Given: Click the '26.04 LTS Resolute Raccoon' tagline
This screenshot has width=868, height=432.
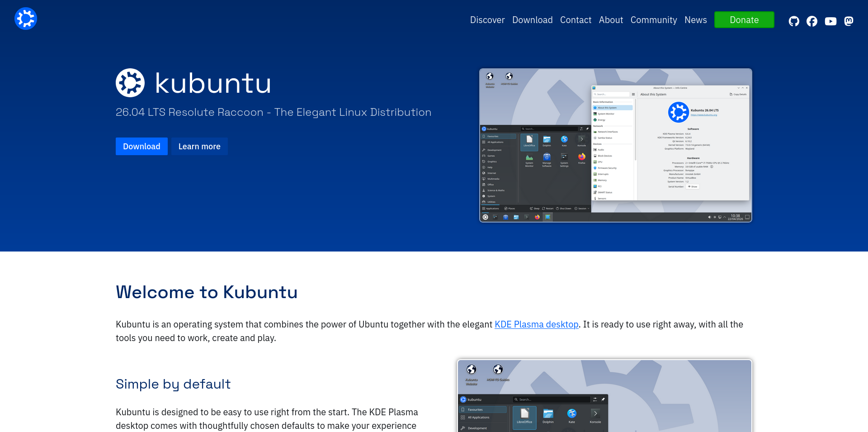Looking at the screenshot, I should (x=274, y=112).
